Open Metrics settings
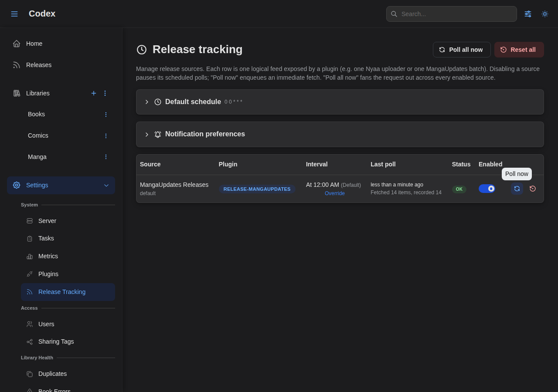Image resolution: width=558 pixels, height=392 pixels. tap(68, 256)
